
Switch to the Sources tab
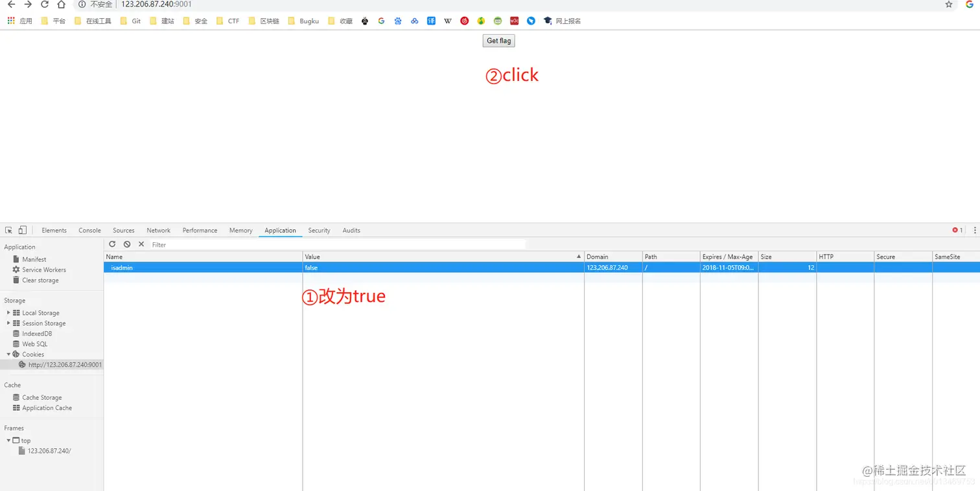[123, 231]
